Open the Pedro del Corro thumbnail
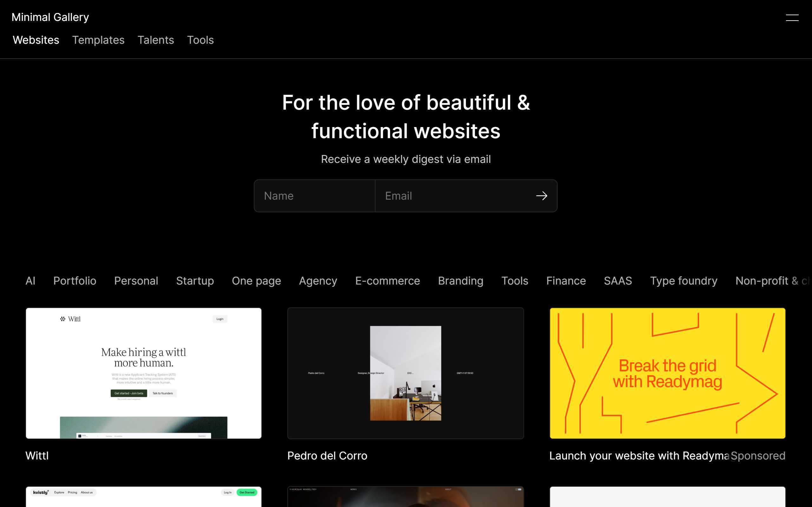This screenshot has height=507, width=812. point(405,373)
